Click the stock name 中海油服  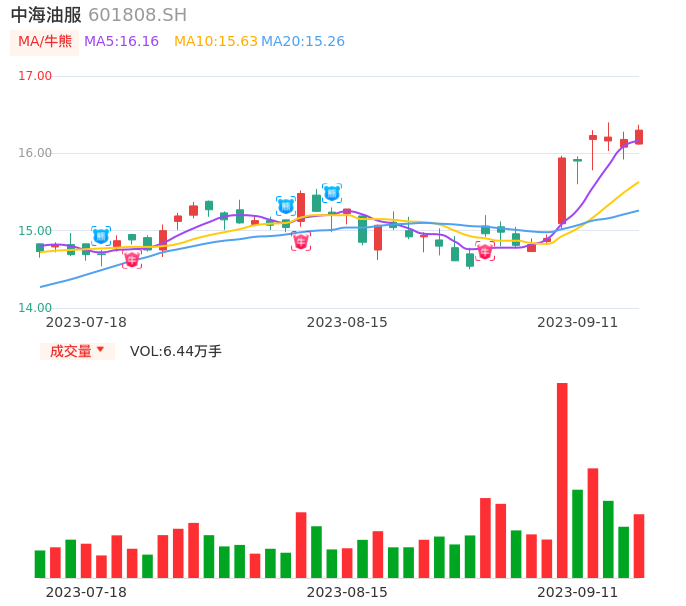[x=46, y=15]
